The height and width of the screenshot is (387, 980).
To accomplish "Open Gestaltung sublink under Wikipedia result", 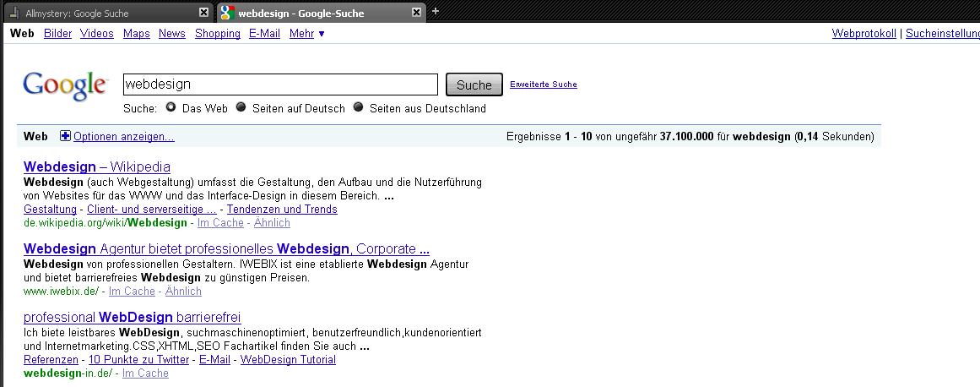I will click(x=50, y=210).
